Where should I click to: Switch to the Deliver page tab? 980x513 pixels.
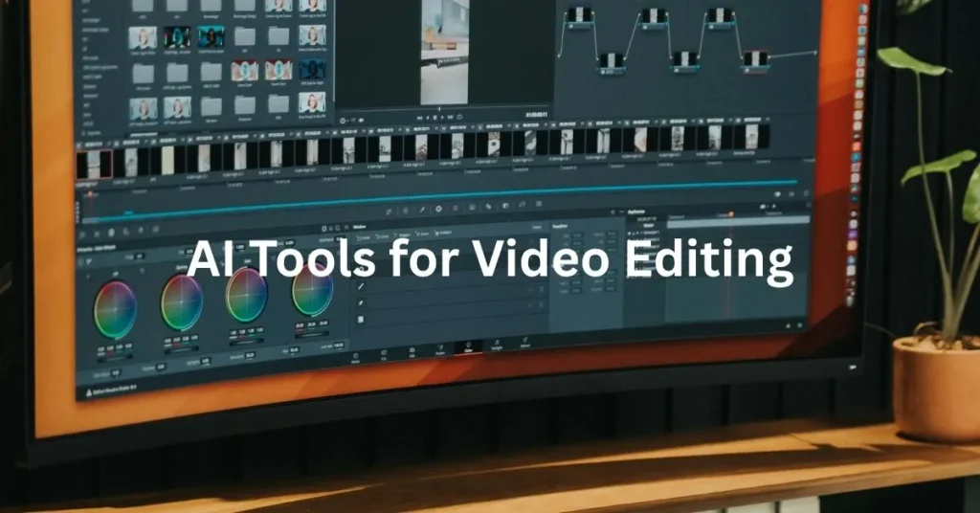pos(525,343)
